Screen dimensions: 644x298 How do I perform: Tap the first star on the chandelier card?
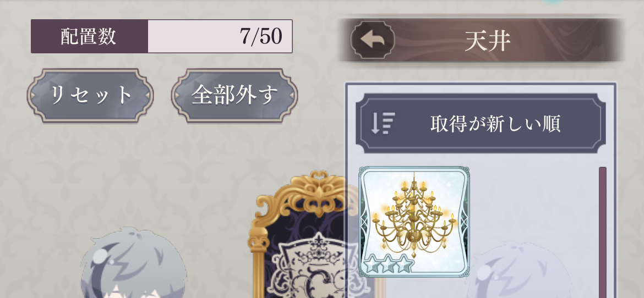pyautogui.click(x=372, y=264)
